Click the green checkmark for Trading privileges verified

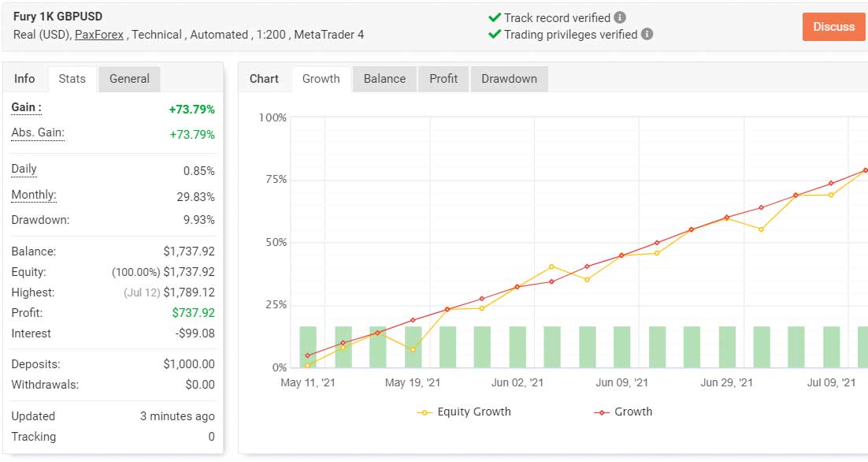495,35
